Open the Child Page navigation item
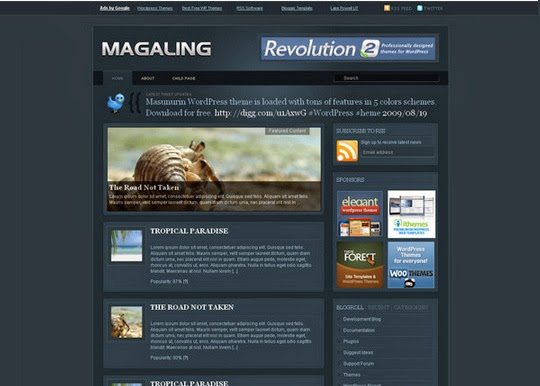 (x=184, y=78)
